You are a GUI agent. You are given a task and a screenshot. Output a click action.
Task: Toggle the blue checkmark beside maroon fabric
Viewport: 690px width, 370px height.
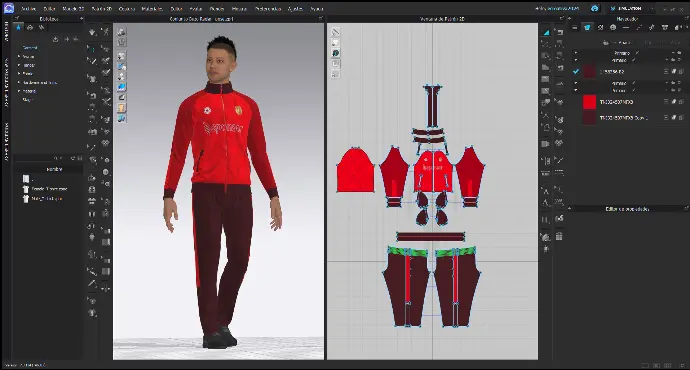click(x=576, y=71)
